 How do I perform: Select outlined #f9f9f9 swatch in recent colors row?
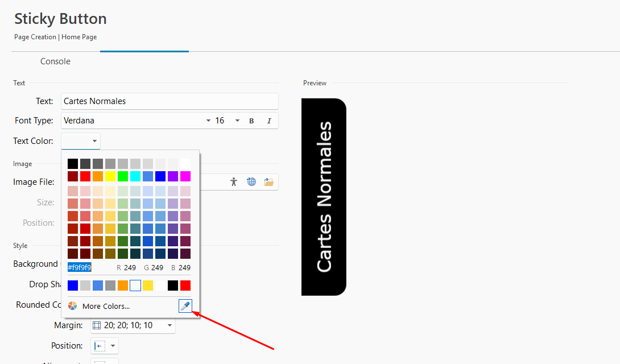[x=135, y=286]
